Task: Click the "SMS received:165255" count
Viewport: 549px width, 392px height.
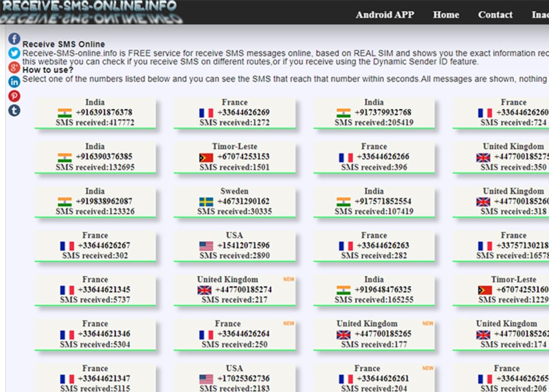Action: (x=374, y=300)
